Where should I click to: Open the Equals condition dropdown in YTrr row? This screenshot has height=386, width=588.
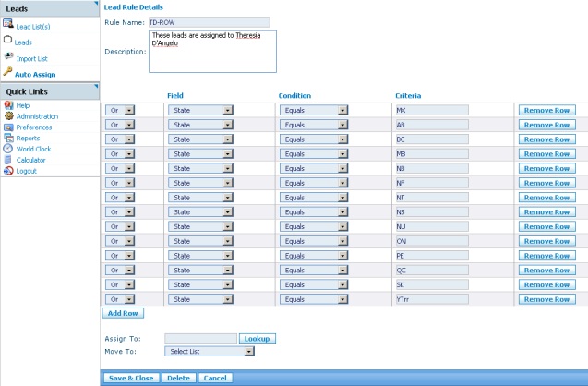314,299
